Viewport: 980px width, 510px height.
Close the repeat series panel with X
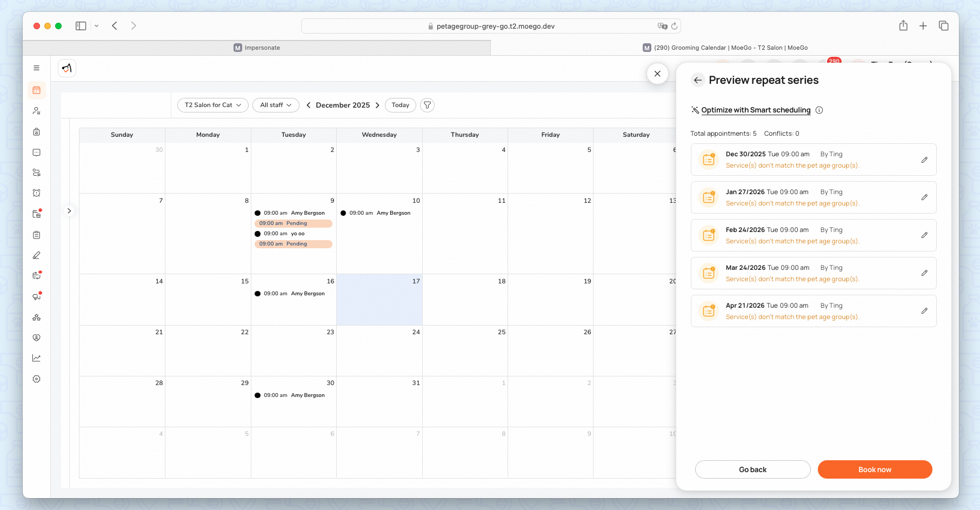coord(657,74)
